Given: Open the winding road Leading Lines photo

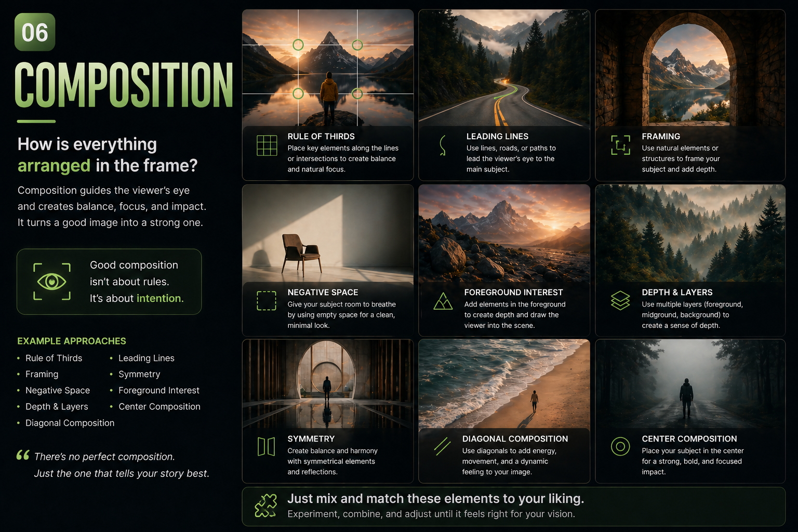Looking at the screenshot, I should coord(504,68).
